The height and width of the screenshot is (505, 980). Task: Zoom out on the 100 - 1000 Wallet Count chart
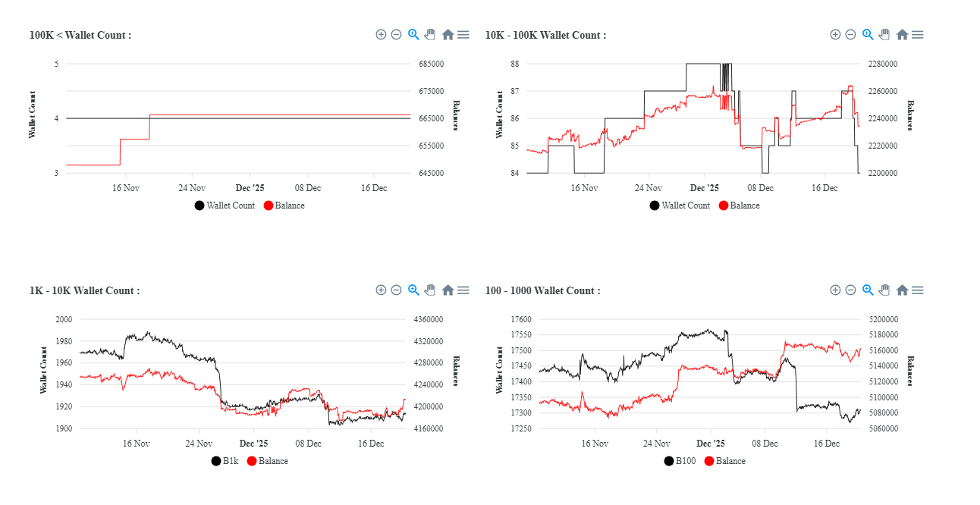pyautogui.click(x=850, y=290)
